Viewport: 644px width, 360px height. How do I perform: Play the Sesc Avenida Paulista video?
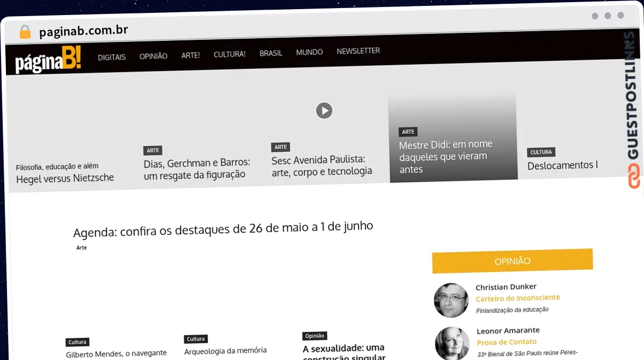pyautogui.click(x=324, y=110)
